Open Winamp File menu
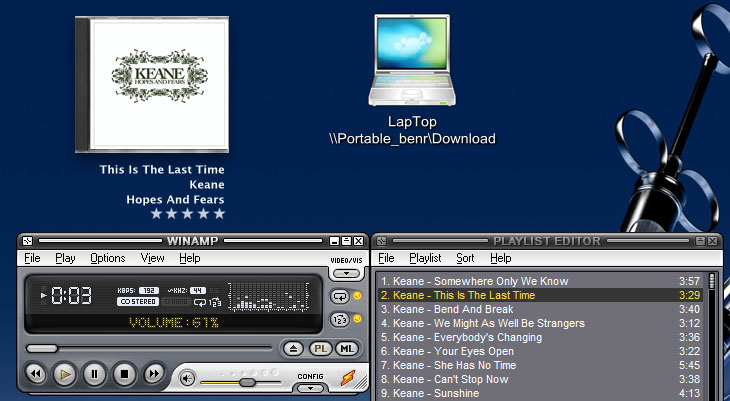The image size is (730, 401). coord(32,258)
